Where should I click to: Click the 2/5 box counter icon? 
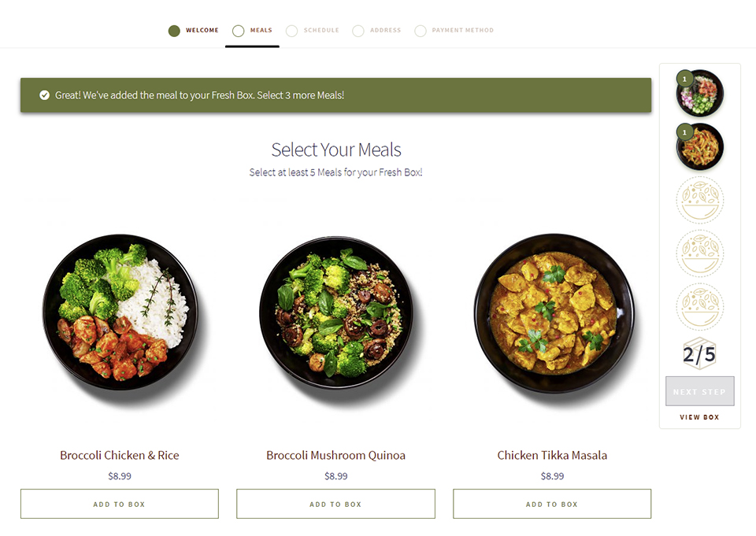click(699, 354)
